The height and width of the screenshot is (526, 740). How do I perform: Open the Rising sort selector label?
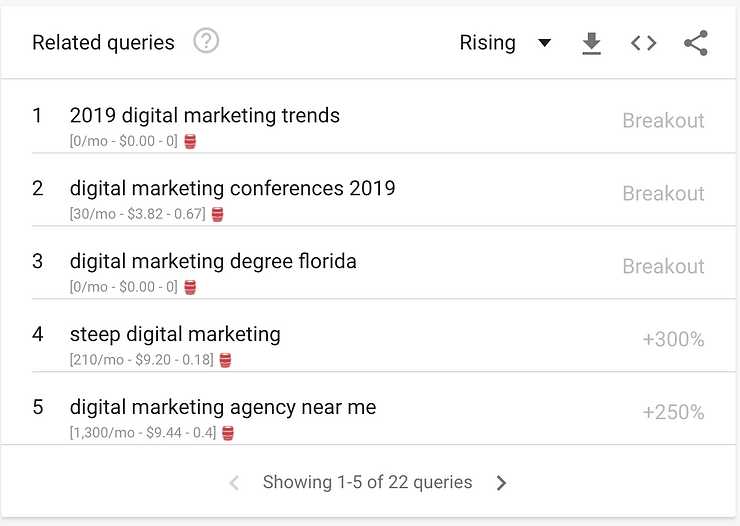(x=488, y=42)
